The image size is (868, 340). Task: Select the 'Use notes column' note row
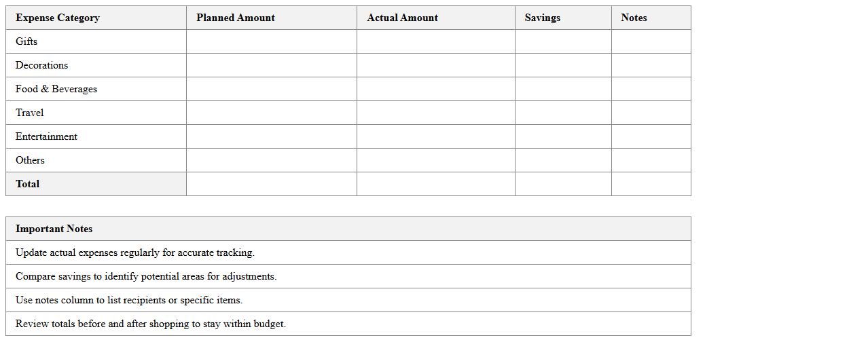[129, 300]
